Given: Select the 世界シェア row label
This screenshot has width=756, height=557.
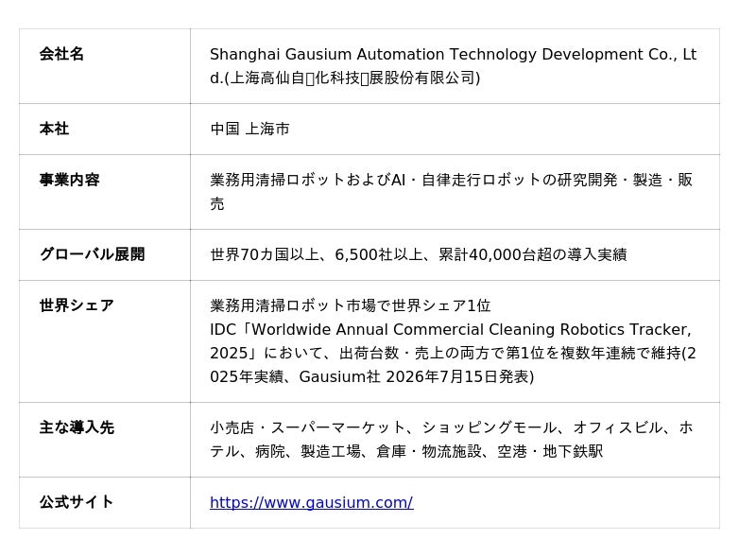Looking at the screenshot, I should coord(77,305).
